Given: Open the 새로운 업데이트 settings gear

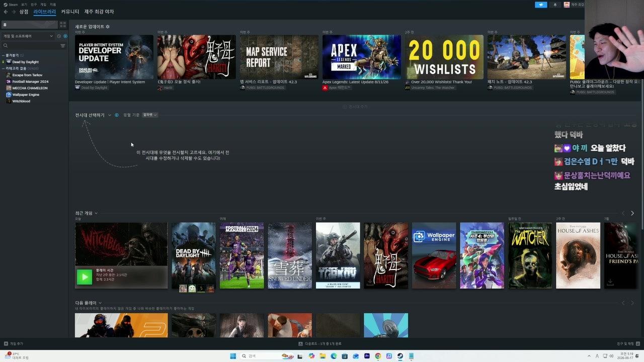Looking at the screenshot, I should (x=108, y=27).
